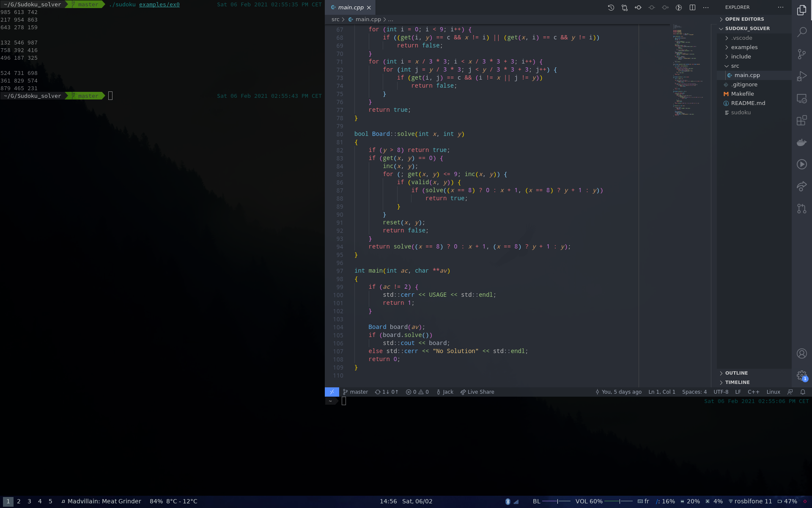Screen dimensions: 812x508
Task: Open the Extensions view
Action: coord(801,120)
